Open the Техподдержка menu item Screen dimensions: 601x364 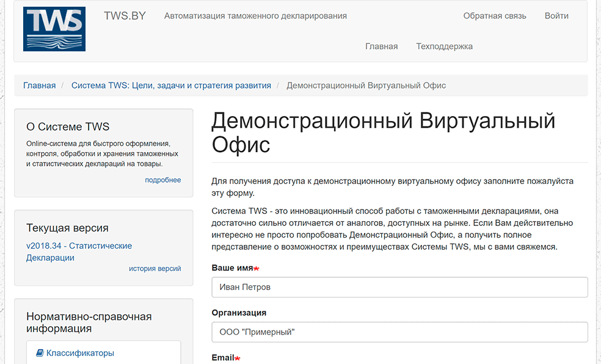click(x=444, y=46)
